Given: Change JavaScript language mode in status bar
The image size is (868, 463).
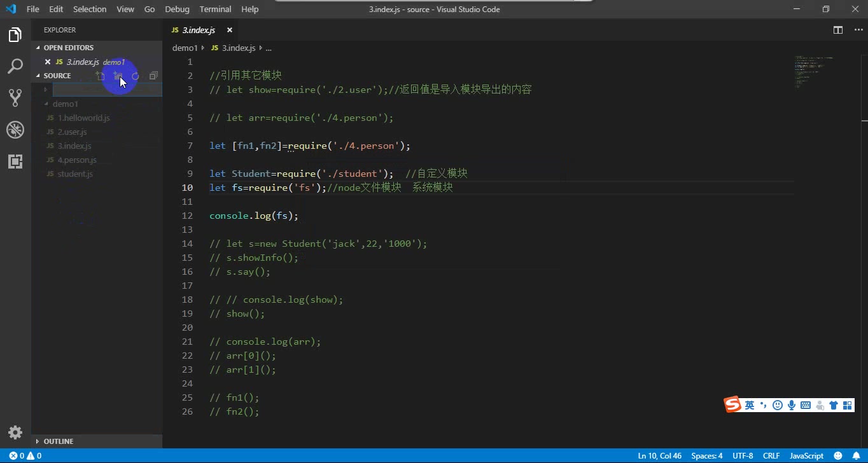Looking at the screenshot, I should (x=806, y=455).
